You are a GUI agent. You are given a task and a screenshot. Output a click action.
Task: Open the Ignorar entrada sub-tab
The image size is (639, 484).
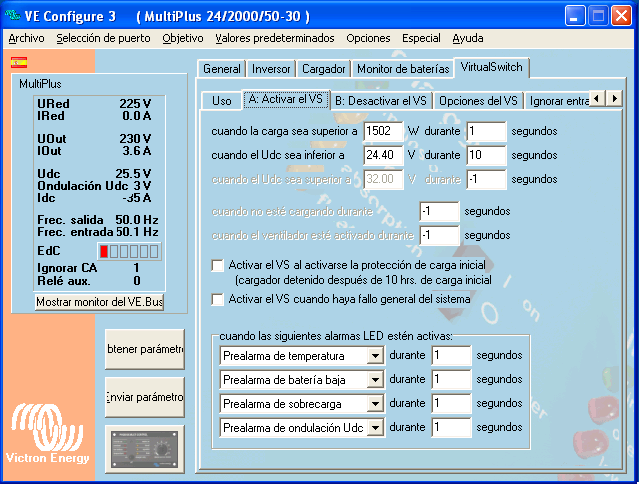point(558,101)
